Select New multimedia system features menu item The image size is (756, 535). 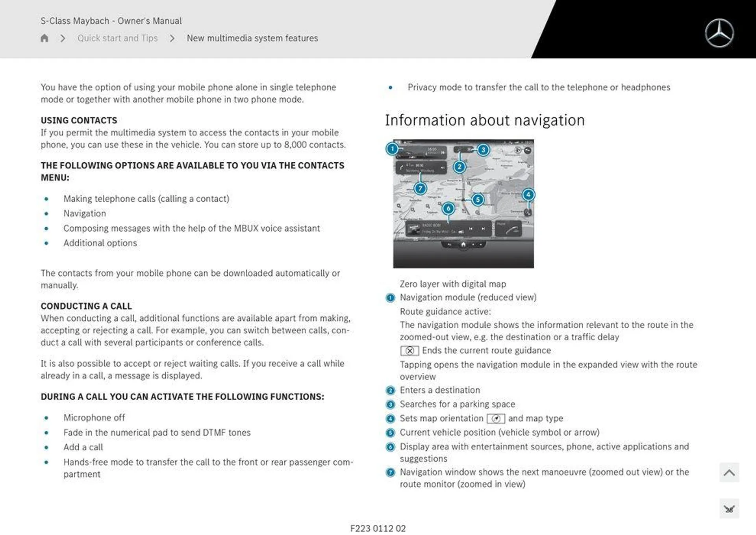(252, 38)
